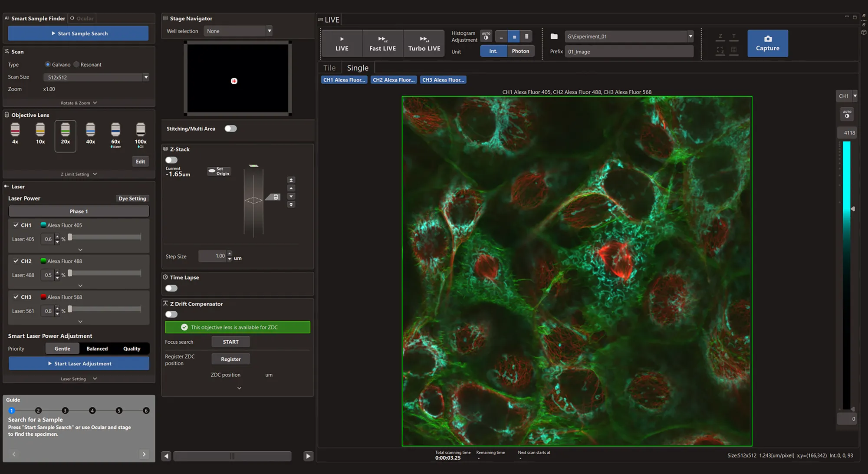Adjust the Laser 488 power slider
This screenshot has width=868, height=474.
70,273
